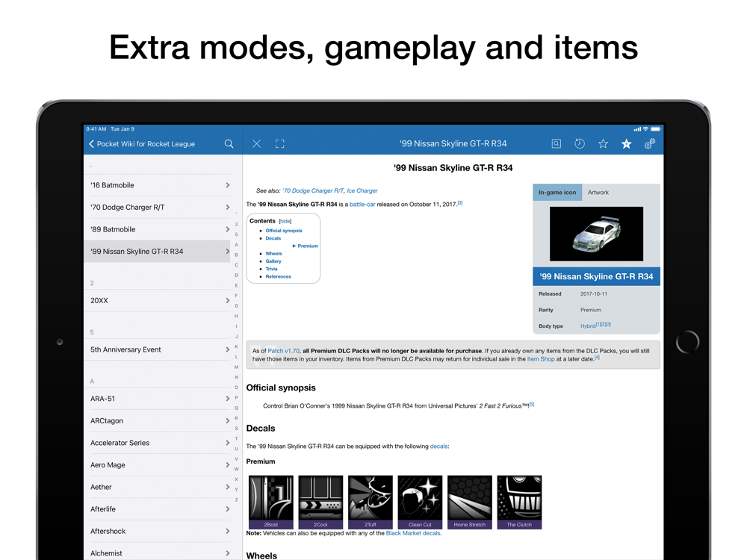747x560 pixels.
Task: Open favorites list with filled star
Action: 626,144
